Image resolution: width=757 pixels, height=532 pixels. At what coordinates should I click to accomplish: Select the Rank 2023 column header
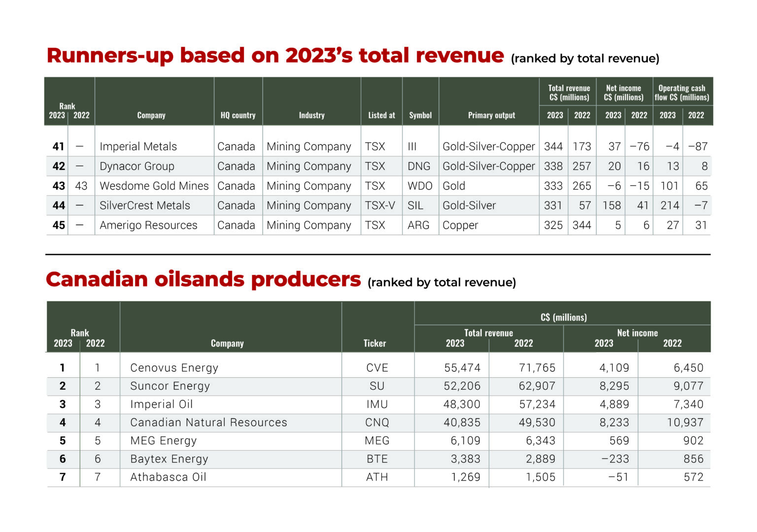click(x=57, y=115)
